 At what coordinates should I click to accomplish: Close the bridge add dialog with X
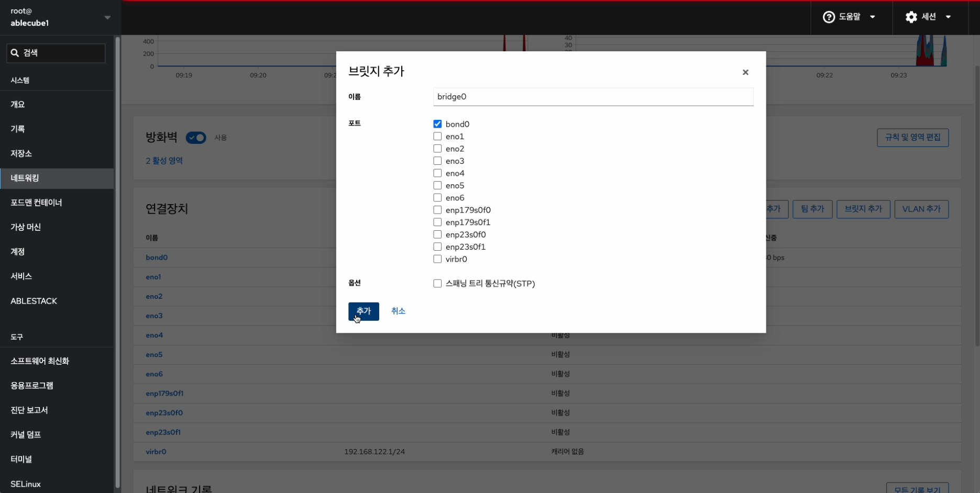coord(745,72)
